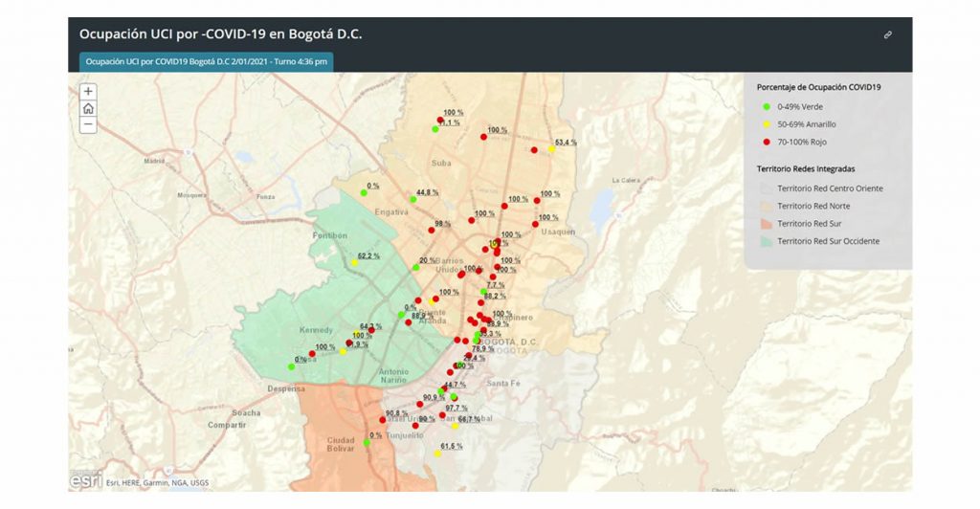
Task: Click the 0-49% Verde legend swatch
Action: coord(767,106)
